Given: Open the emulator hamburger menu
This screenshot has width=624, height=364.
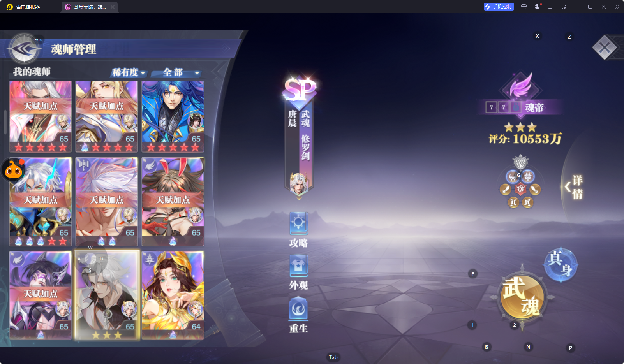Looking at the screenshot, I should pos(550,7).
